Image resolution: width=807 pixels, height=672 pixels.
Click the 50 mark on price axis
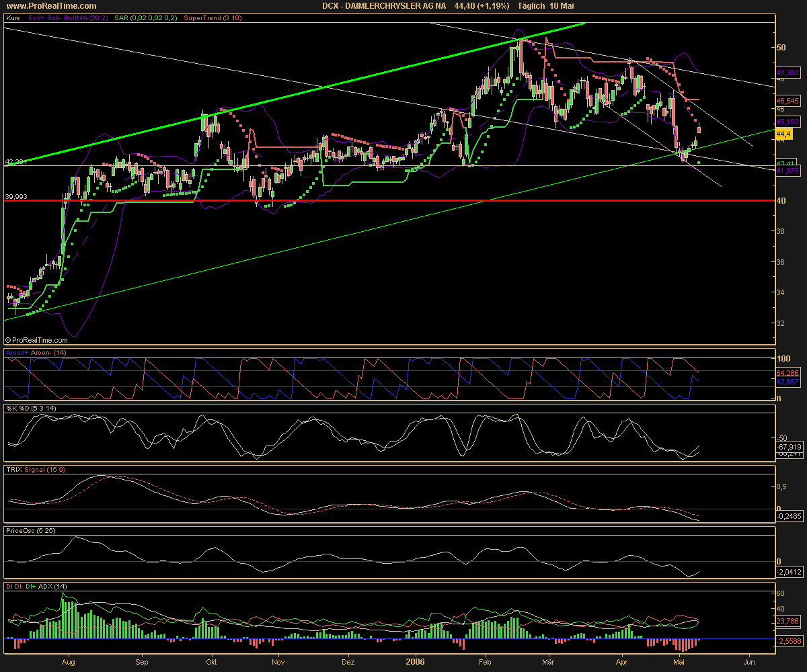pos(781,47)
